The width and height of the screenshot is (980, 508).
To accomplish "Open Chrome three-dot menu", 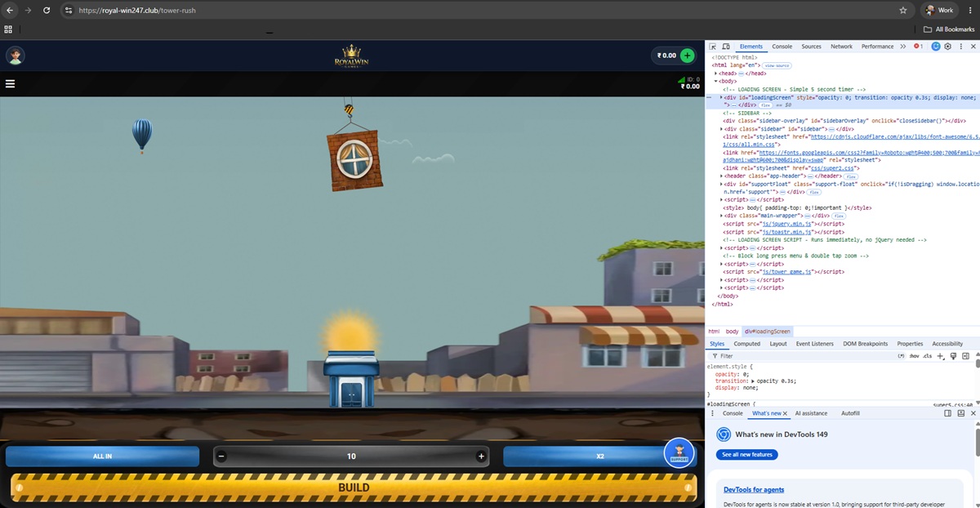I will 969,11.
